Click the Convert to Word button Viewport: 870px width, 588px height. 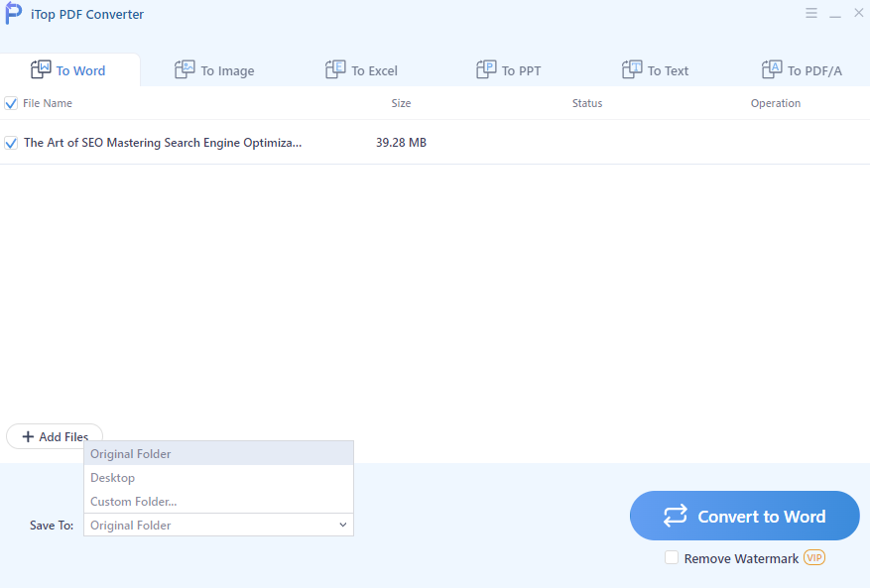point(745,516)
